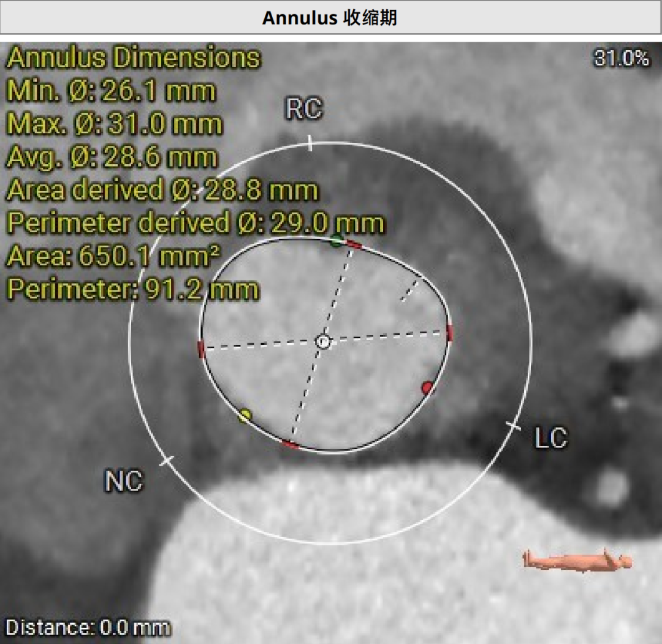
Task: Select the round red dot on contour
Action: tap(427, 387)
